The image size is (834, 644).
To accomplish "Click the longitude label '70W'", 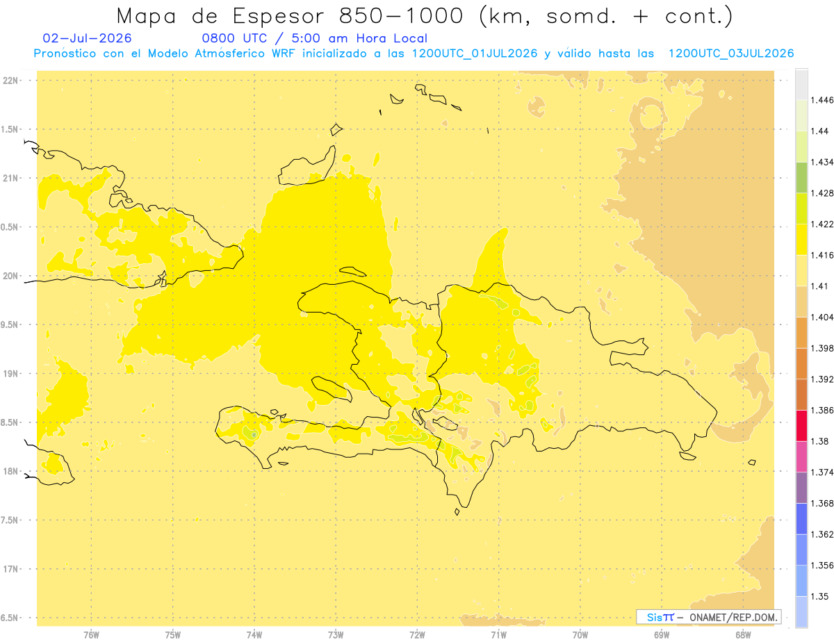I will [x=580, y=636].
